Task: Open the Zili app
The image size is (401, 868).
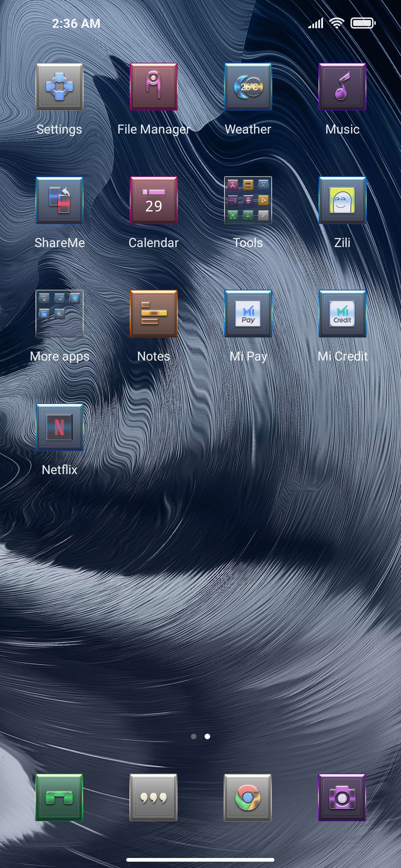Action: pyautogui.click(x=342, y=200)
